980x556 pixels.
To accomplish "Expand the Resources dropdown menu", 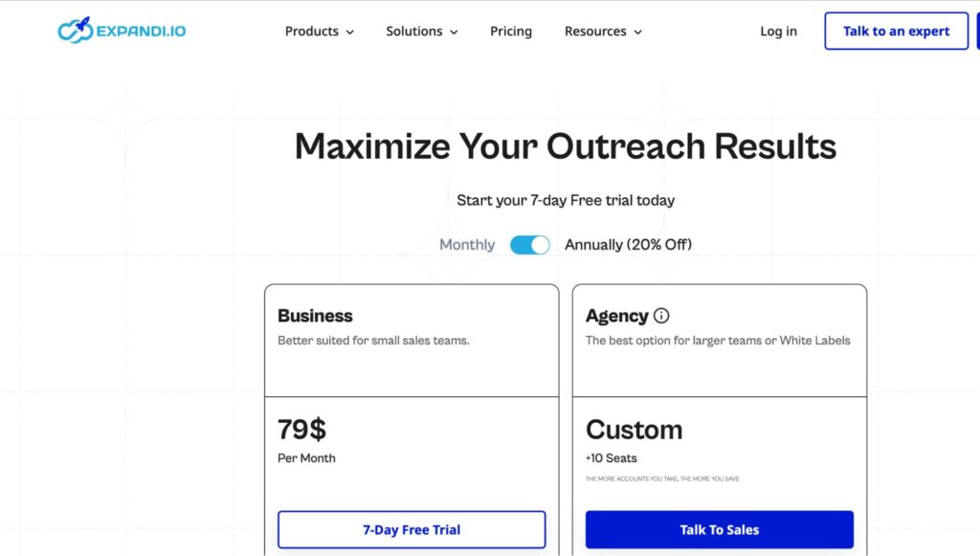I will click(x=602, y=32).
